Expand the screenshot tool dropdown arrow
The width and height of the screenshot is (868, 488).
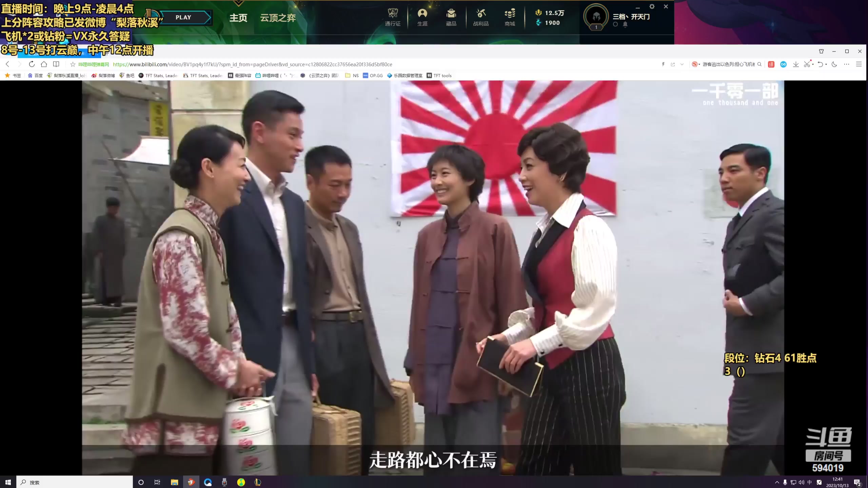point(813,64)
